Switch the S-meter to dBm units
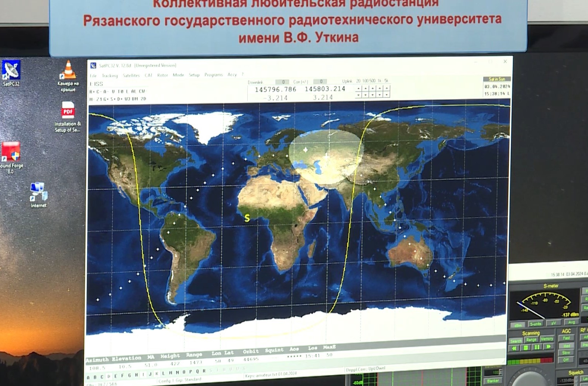The width and height of the screenshot is (588, 386). tap(519, 325)
